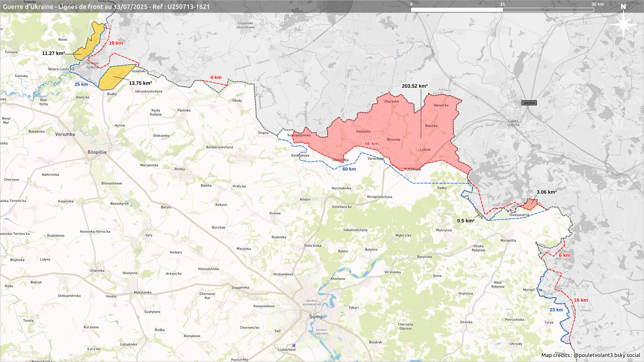Click the Obody village label

coord(237,101)
